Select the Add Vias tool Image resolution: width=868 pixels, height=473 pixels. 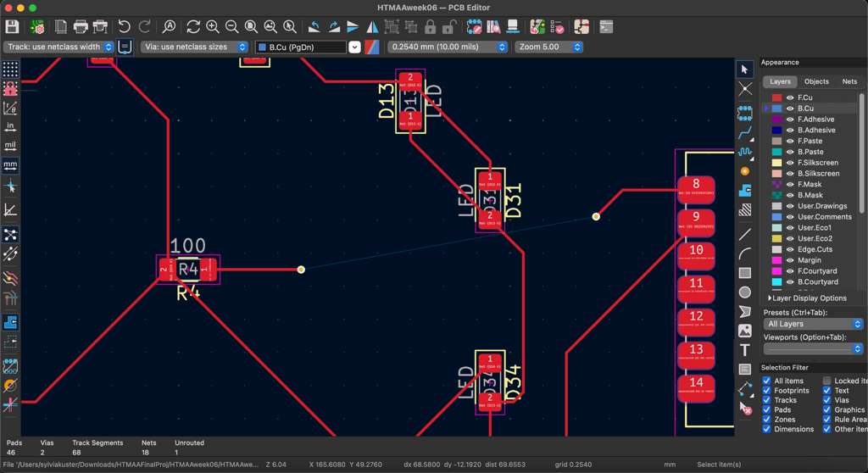(x=745, y=171)
